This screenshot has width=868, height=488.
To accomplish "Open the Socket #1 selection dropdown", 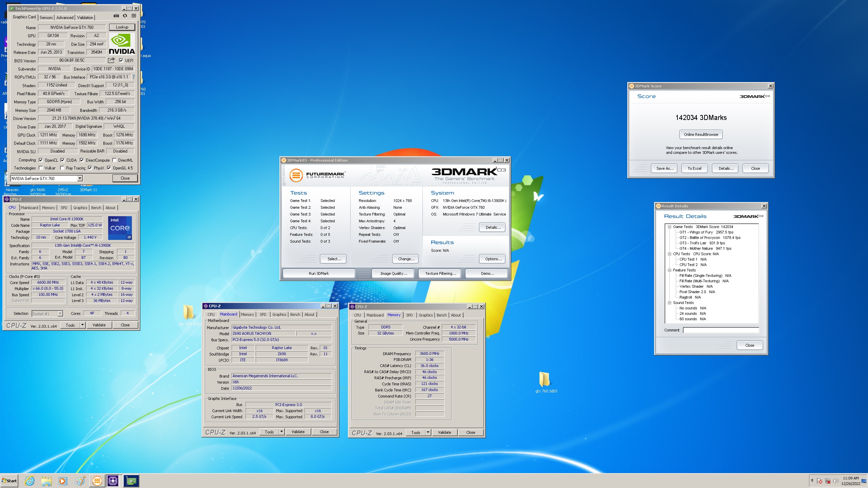I will (60, 314).
